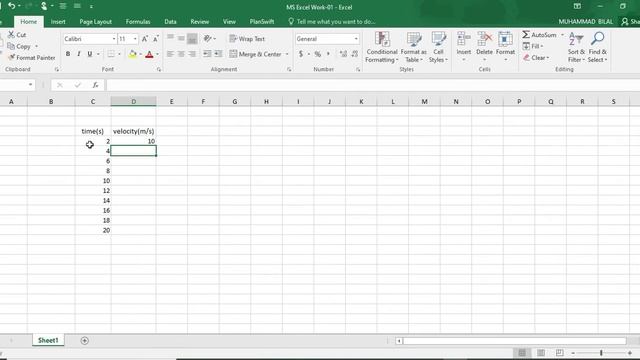Click the formula bar input field

click(x=372, y=85)
